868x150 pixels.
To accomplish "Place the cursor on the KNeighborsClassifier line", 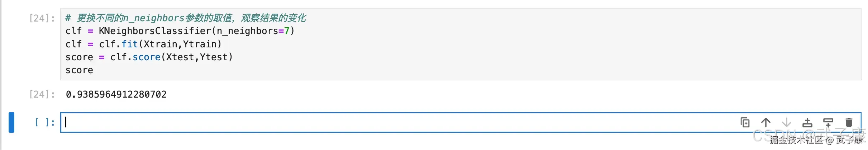I will (180, 31).
